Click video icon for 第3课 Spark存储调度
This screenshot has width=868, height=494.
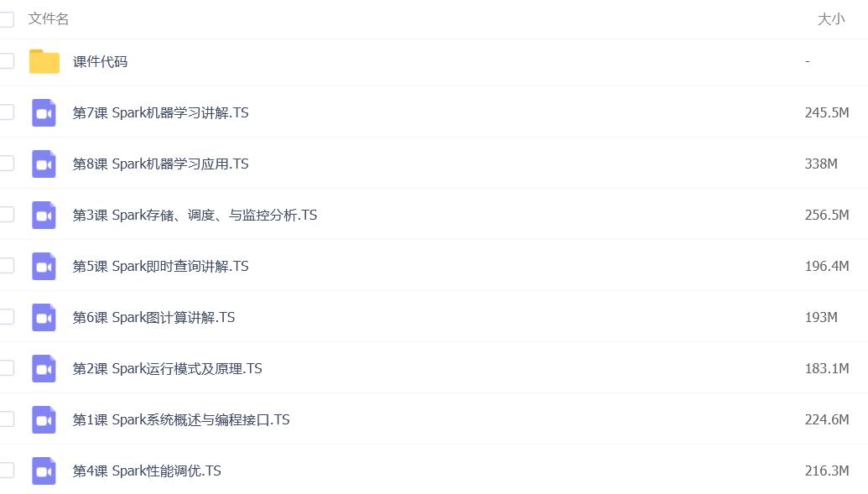(44, 215)
